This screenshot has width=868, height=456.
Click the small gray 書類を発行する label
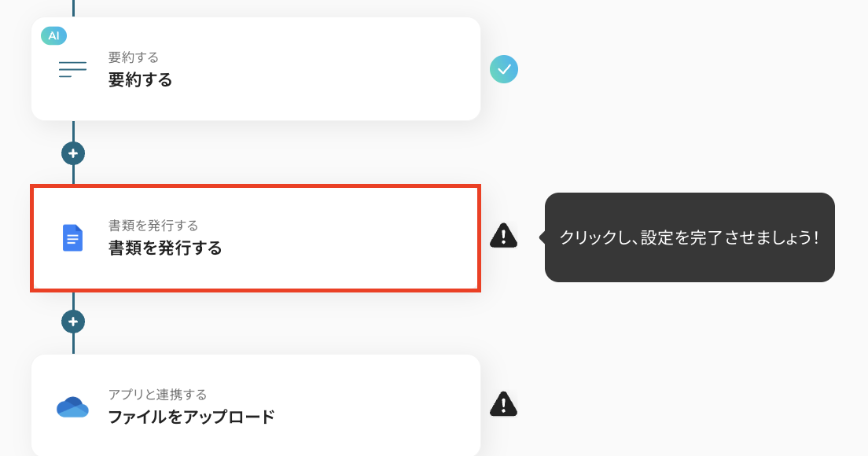153,226
